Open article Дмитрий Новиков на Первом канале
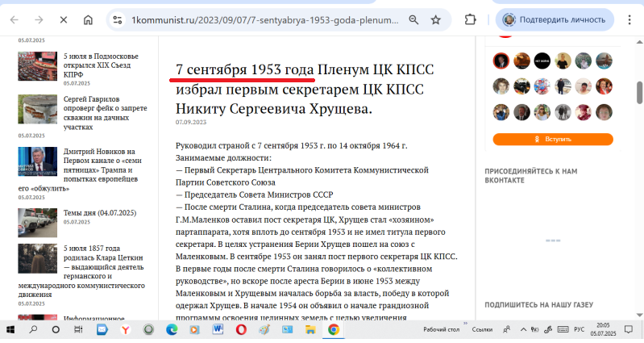This screenshot has width=644, height=343. click(x=102, y=165)
